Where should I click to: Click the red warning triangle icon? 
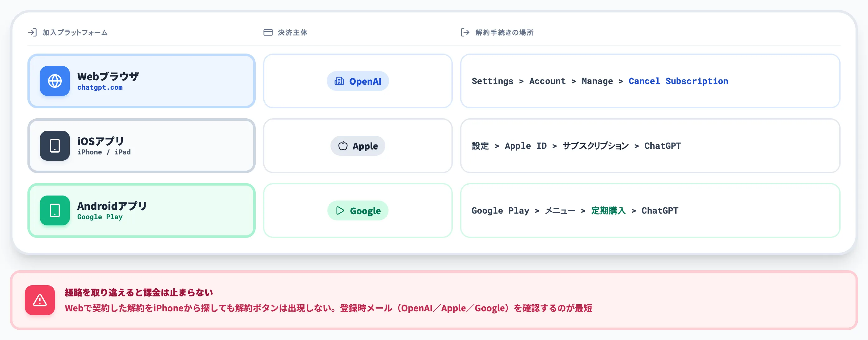[40, 300]
